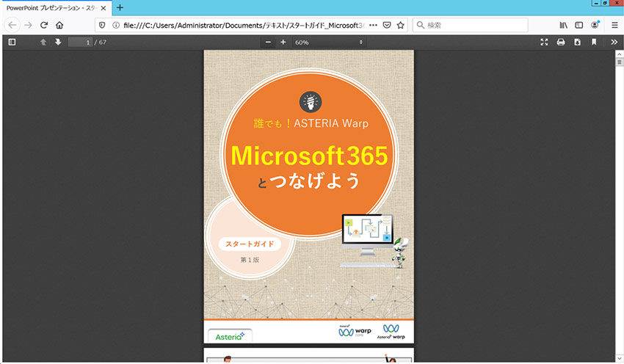Select the PowerPoint プレゼンテーション tab
Screen dimensions: 624x364
(57, 8)
